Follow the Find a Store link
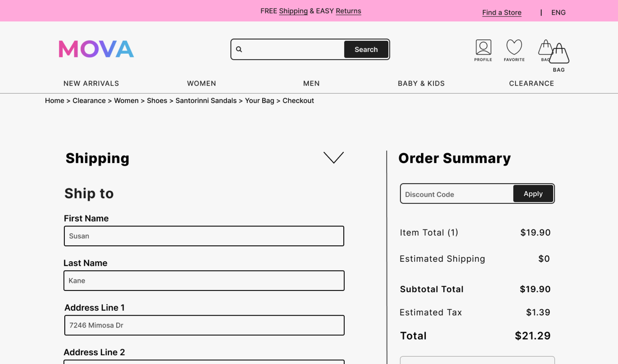The image size is (618, 364). pyautogui.click(x=502, y=12)
